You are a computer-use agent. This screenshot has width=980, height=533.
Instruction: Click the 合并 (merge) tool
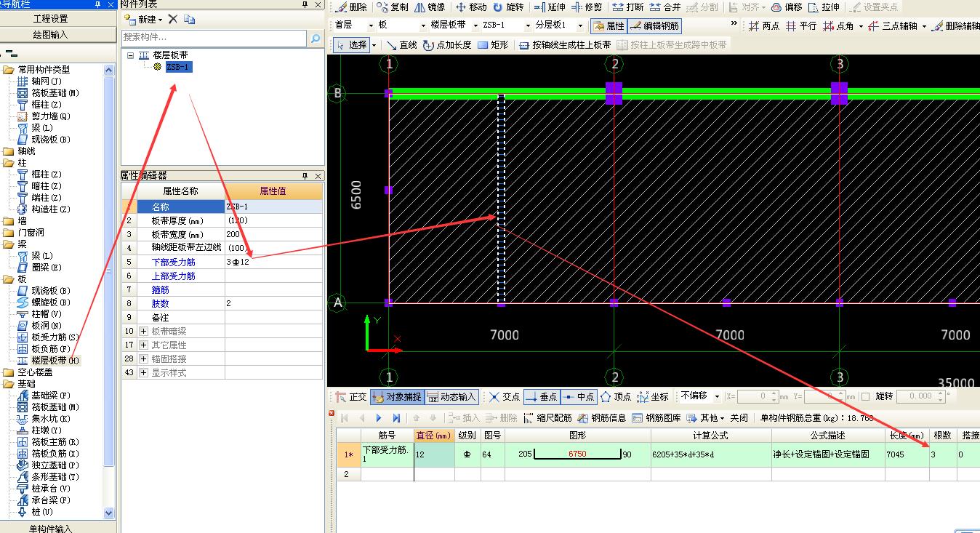665,7
